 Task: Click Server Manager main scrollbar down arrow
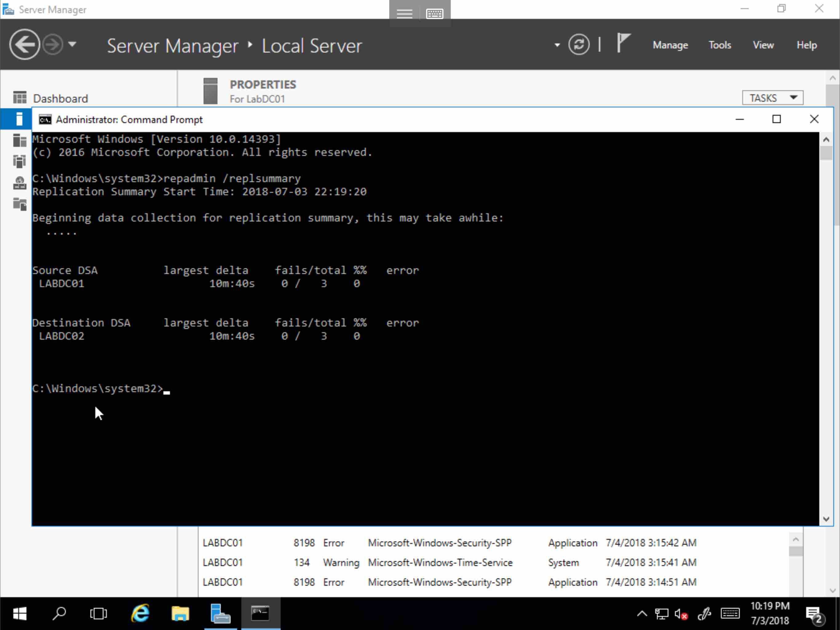[833, 591]
